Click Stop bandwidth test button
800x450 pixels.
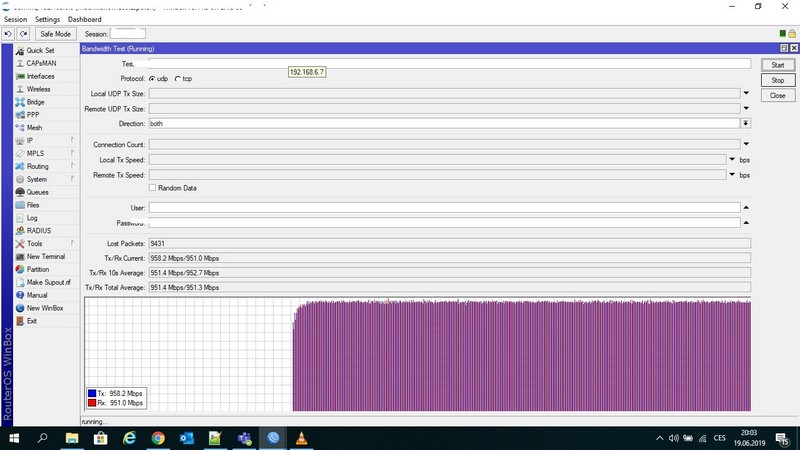tap(778, 80)
